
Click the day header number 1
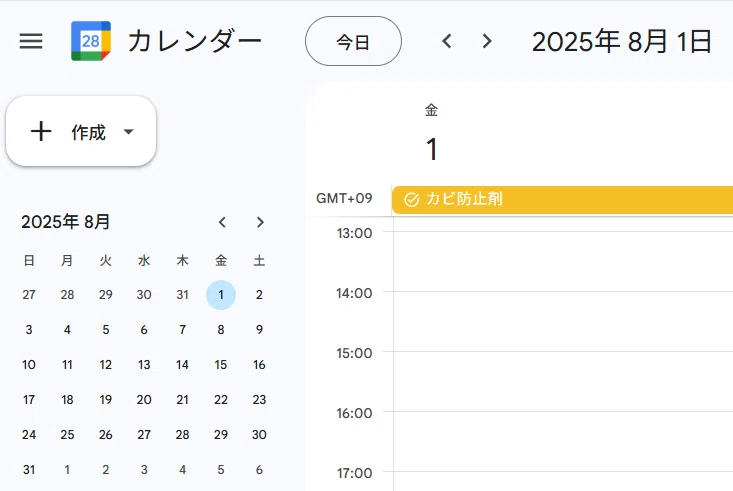(431, 150)
